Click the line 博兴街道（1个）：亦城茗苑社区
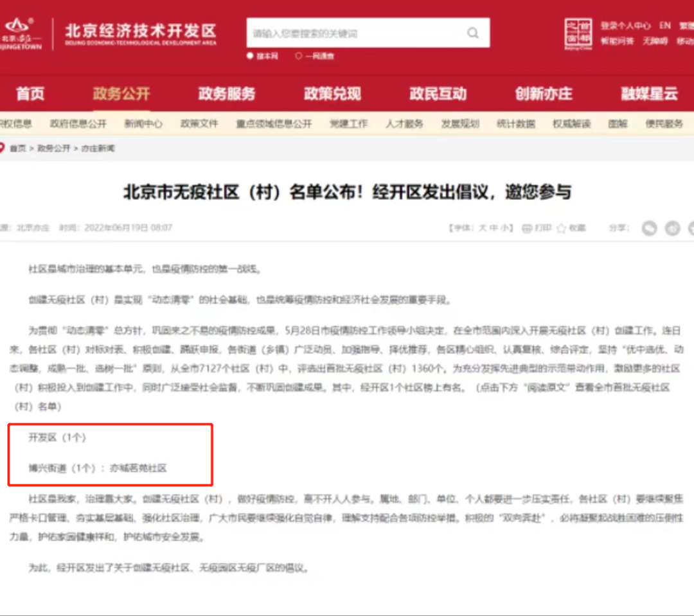This screenshot has height=616, width=694. coord(98,468)
